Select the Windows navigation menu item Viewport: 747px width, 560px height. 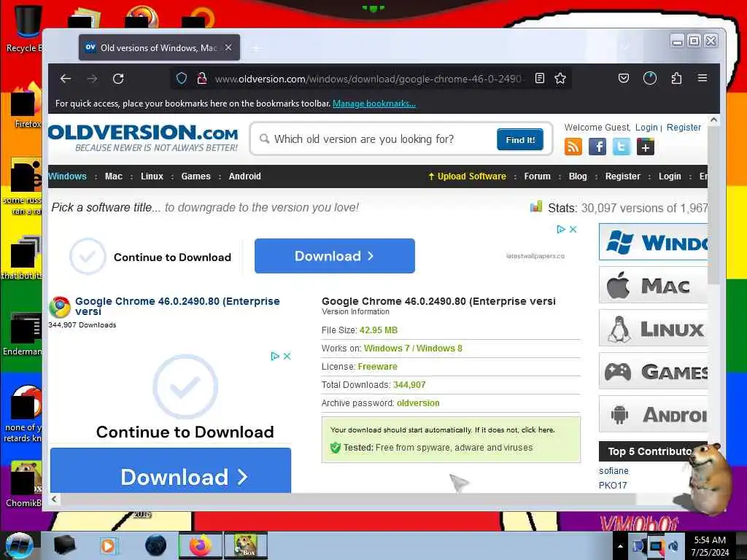pos(67,176)
